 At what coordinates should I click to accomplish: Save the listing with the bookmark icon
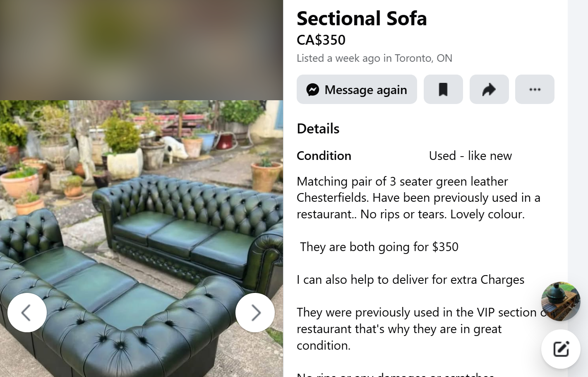coord(443,89)
